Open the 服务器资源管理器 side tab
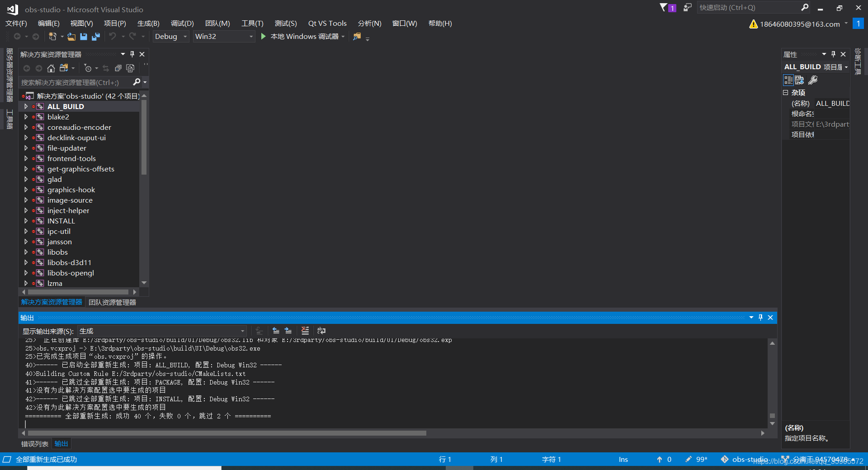Image resolution: width=868 pixels, height=470 pixels. coord(9,76)
